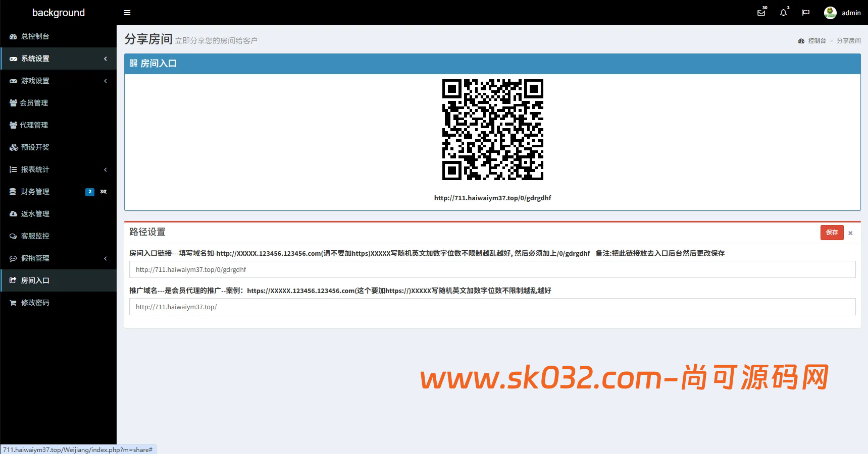The height and width of the screenshot is (454, 868).
Task: Click the blue badge 2 on 财务管理
Action: 90,192
